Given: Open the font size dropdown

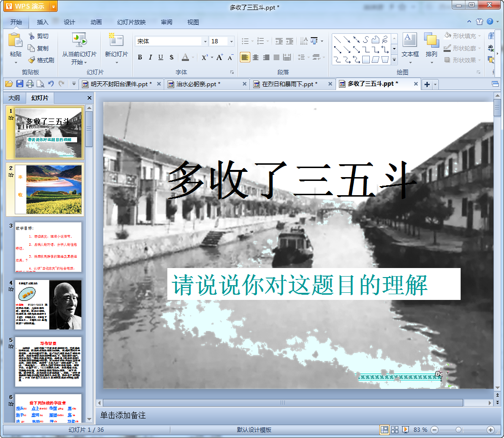Looking at the screenshot, I should [x=231, y=41].
